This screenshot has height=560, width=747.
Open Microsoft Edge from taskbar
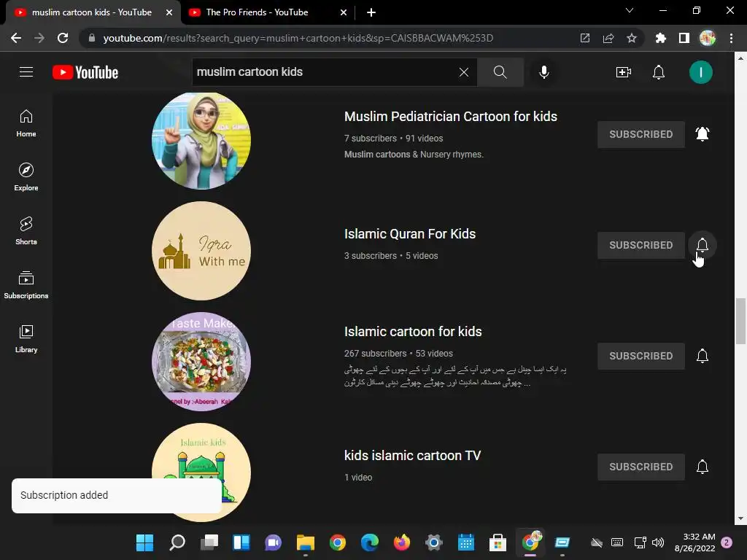click(370, 542)
